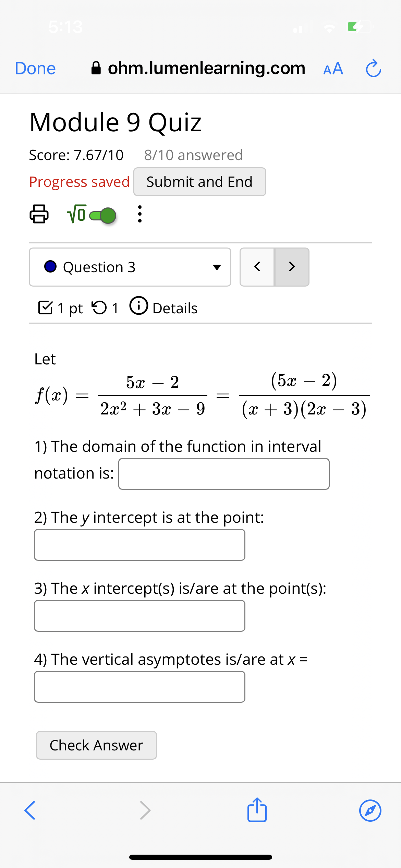Open the compass browser icon at bottom right
401x868 pixels.
click(x=371, y=810)
